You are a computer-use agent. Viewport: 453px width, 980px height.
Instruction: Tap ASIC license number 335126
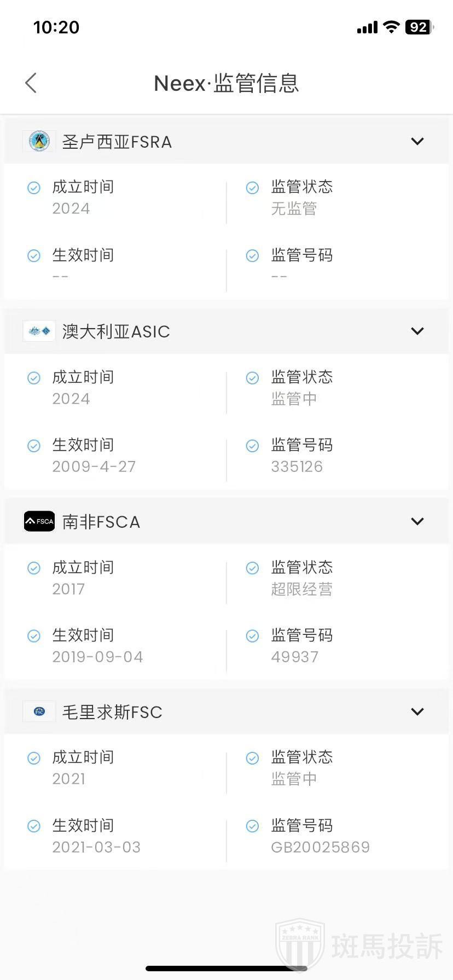297,466
